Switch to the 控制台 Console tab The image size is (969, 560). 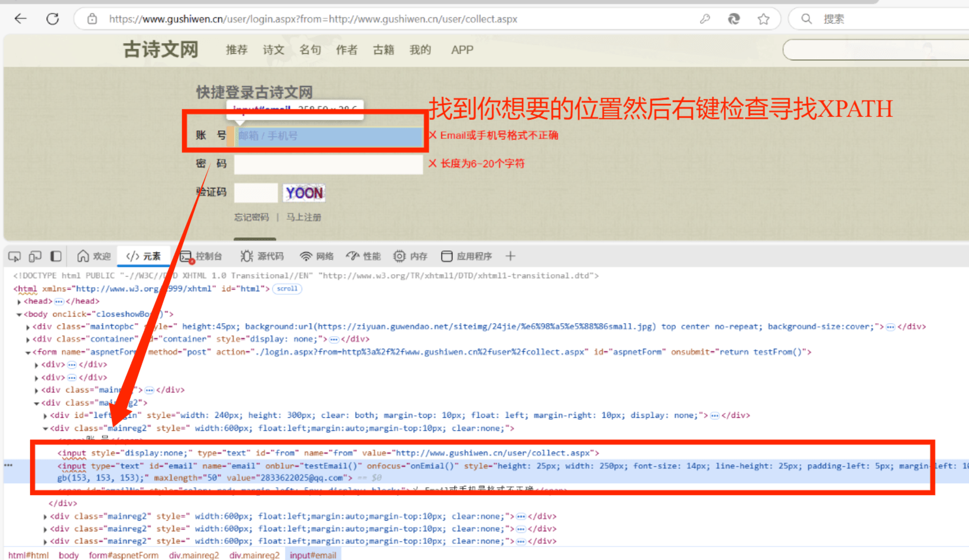click(x=201, y=256)
